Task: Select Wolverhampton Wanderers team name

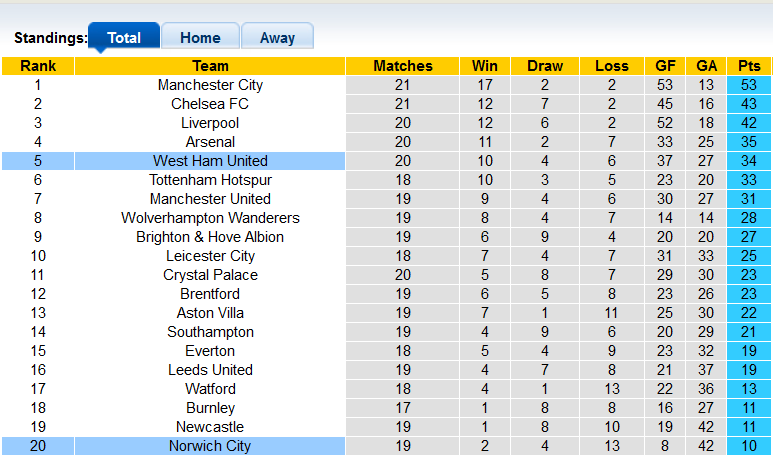Action: click(210, 218)
